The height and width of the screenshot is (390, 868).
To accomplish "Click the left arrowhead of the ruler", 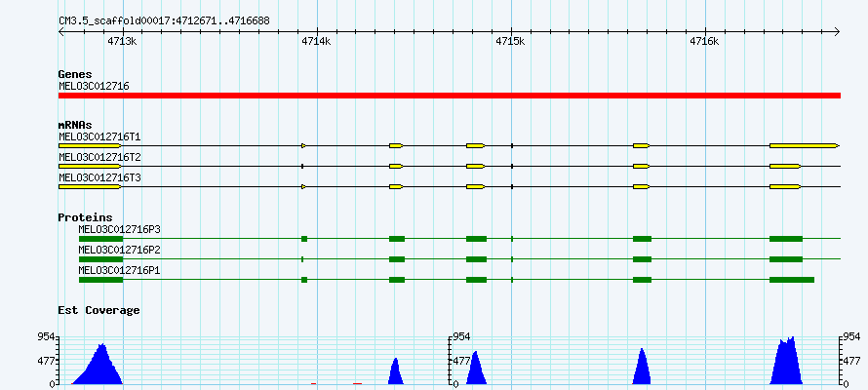I will tap(61, 31).
